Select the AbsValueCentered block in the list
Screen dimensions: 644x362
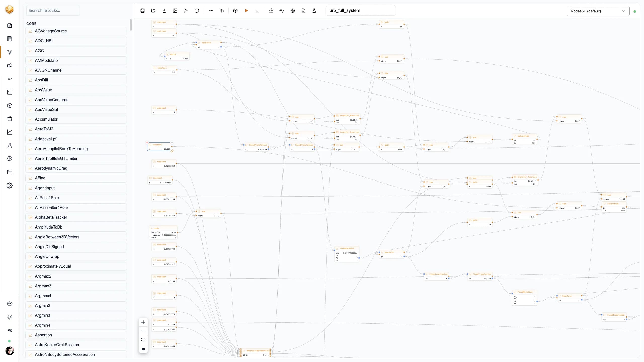pyautogui.click(x=76, y=100)
